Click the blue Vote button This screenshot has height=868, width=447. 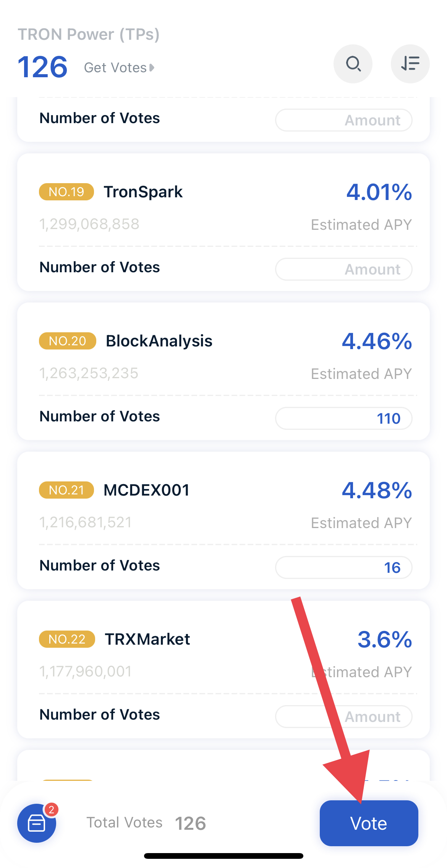click(x=369, y=823)
